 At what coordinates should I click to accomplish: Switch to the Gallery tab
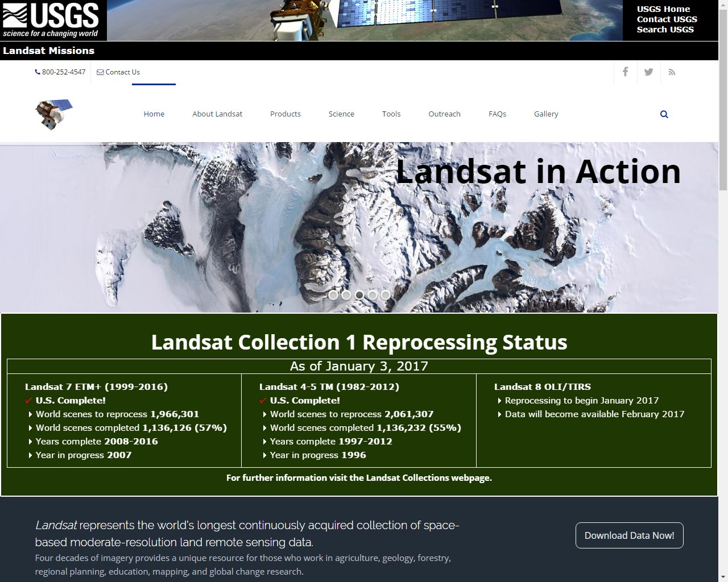[545, 114]
